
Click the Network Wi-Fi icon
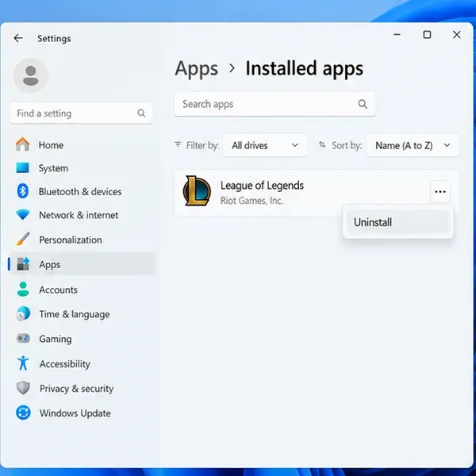click(23, 215)
